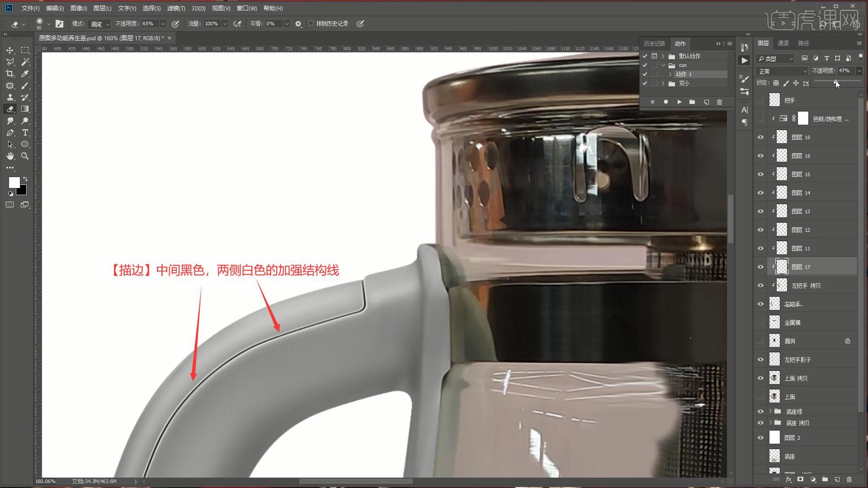Select the Crop tool
868x488 pixels.
coord(10,74)
